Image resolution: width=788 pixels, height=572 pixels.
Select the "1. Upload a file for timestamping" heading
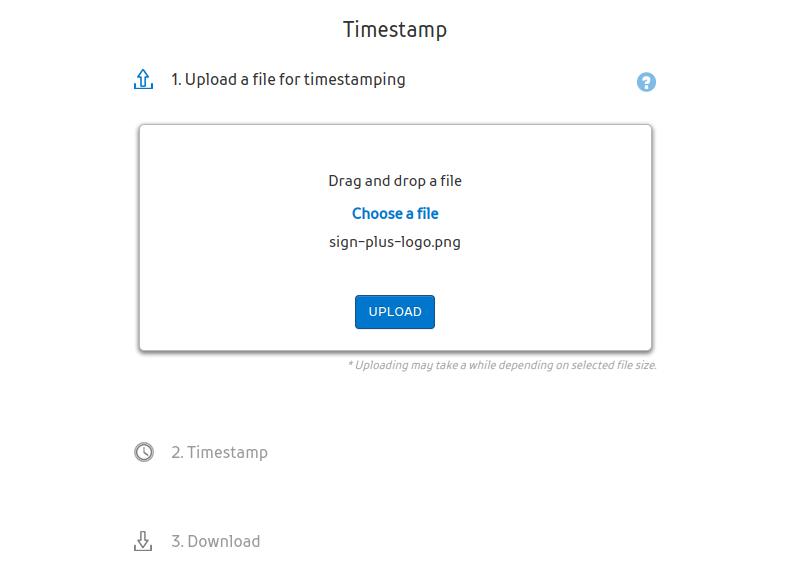(288, 80)
